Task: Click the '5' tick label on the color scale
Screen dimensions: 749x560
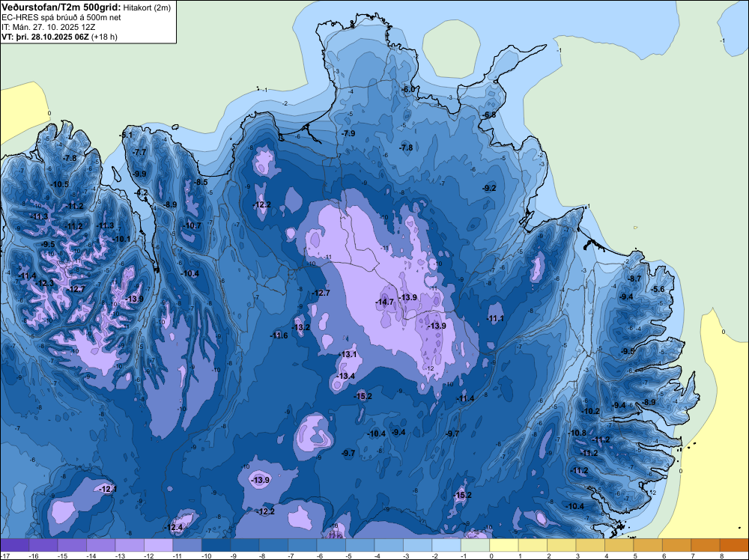Action: [x=635, y=556]
